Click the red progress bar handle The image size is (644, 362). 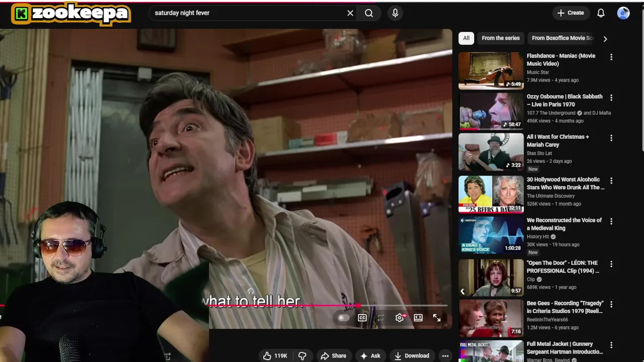click(358, 305)
